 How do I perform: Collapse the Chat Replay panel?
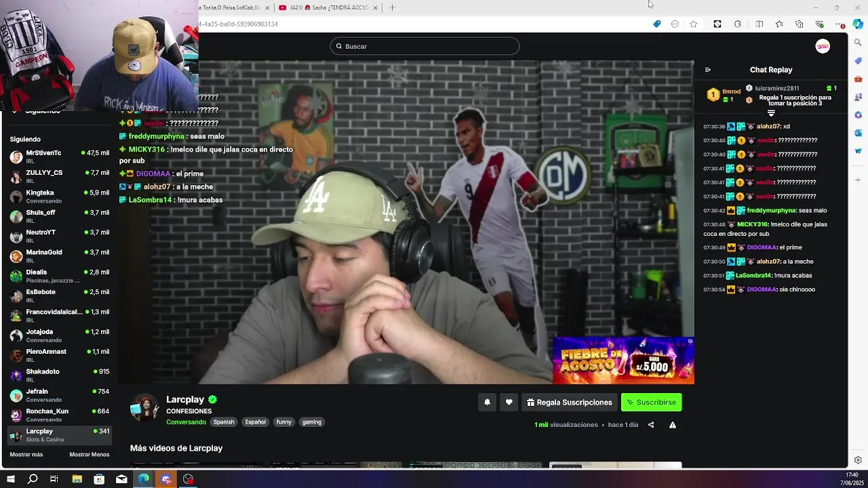click(x=707, y=70)
